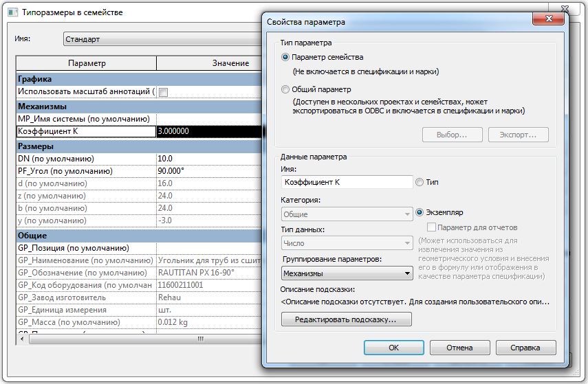Click the Типоразмеры в семействе window icon

click(x=13, y=12)
